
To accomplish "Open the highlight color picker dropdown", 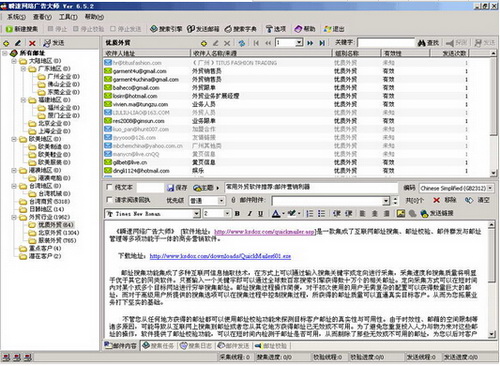I will tap(299, 213).
